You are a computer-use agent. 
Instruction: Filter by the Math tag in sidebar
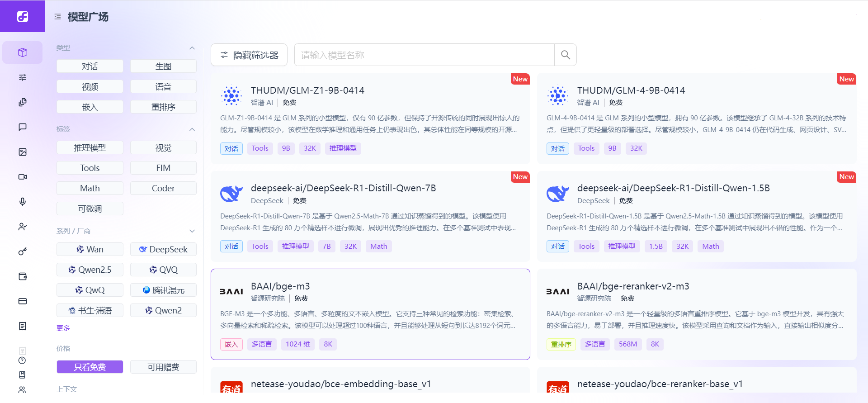tap(90, 188)
